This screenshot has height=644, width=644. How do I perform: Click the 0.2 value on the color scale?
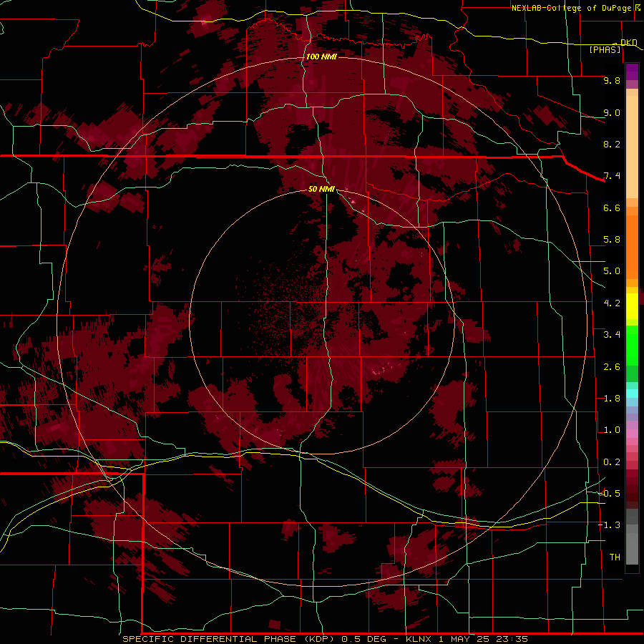tap(612, 462)
